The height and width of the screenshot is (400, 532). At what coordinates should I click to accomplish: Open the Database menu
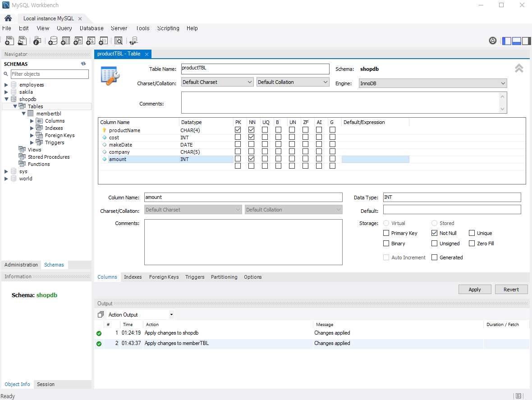click(x=92, y=28)
